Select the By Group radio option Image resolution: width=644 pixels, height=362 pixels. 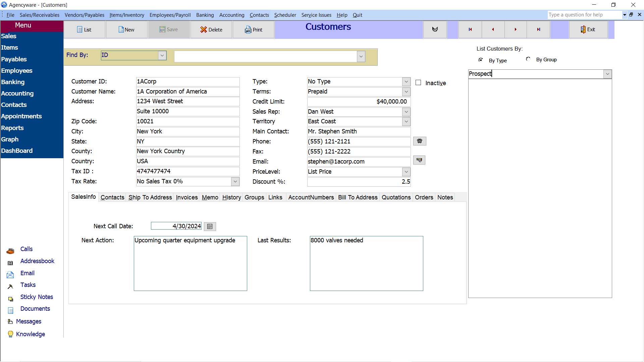click(x=528, y=59)
